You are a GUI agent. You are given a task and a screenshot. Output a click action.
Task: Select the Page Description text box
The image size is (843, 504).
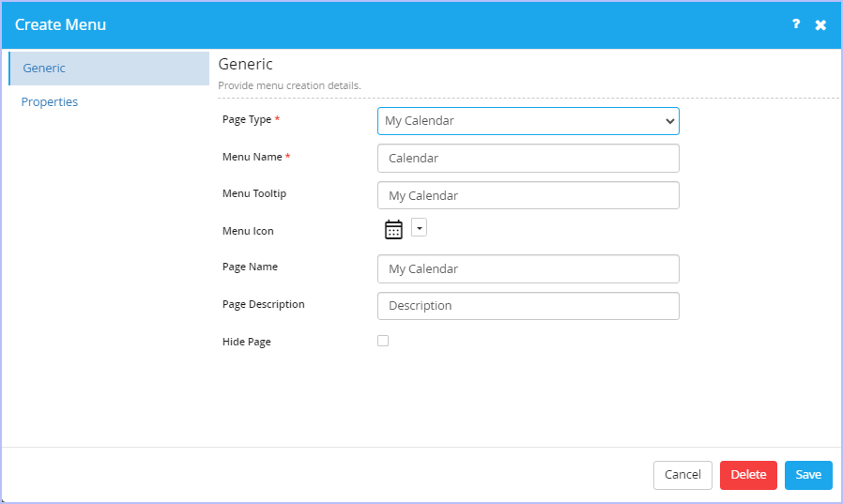pos(528,306)
